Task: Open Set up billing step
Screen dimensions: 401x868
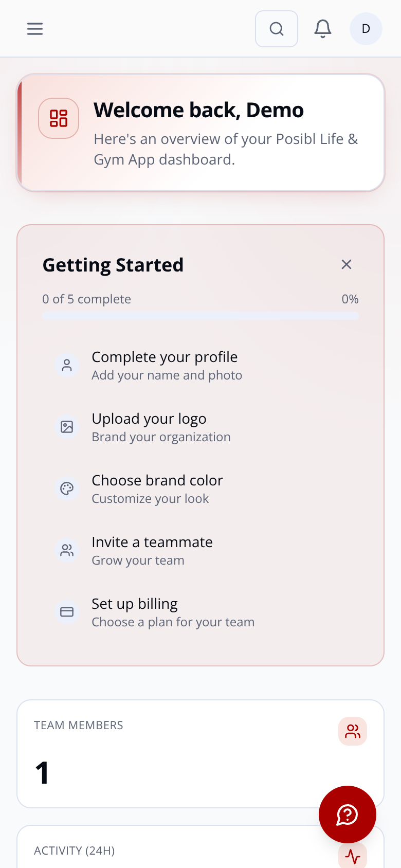Action: pyautogui.click(x=200, y=612)
